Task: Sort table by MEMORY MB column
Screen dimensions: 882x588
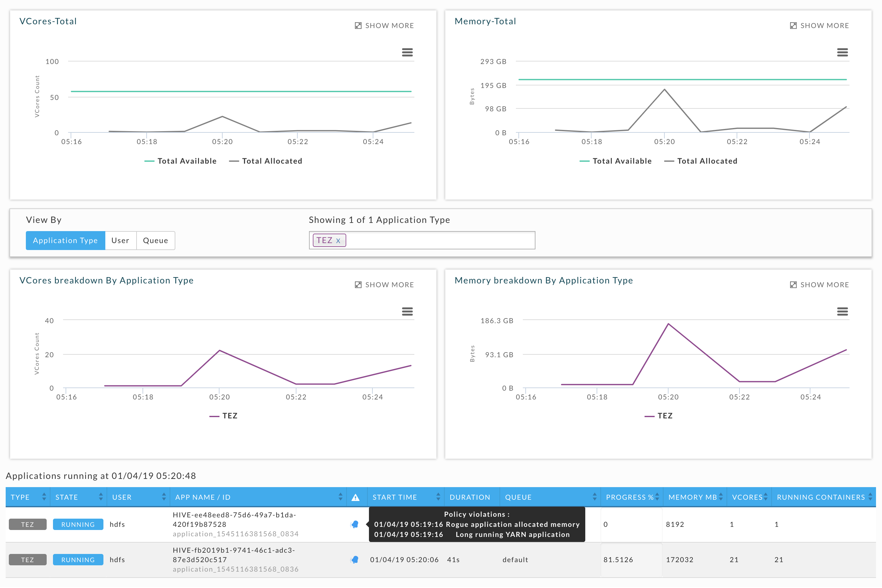Action: click(695, 497)
